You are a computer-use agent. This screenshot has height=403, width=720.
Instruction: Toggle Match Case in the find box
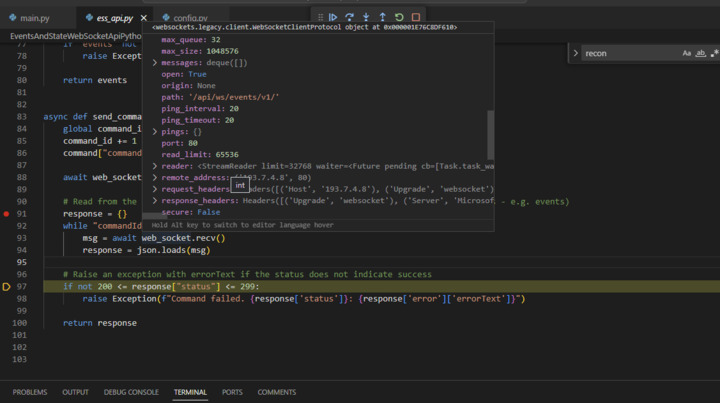coord(687,53)
